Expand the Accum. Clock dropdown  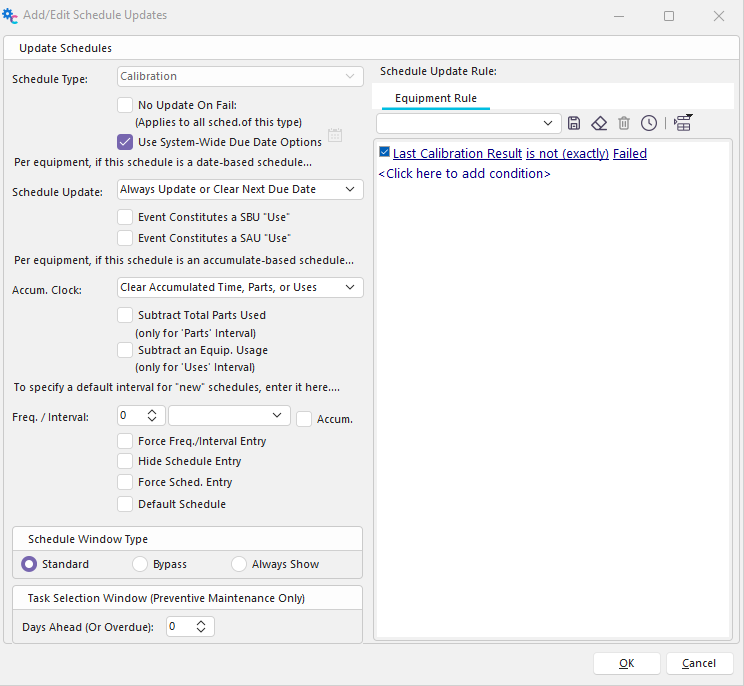click(240, 287)
